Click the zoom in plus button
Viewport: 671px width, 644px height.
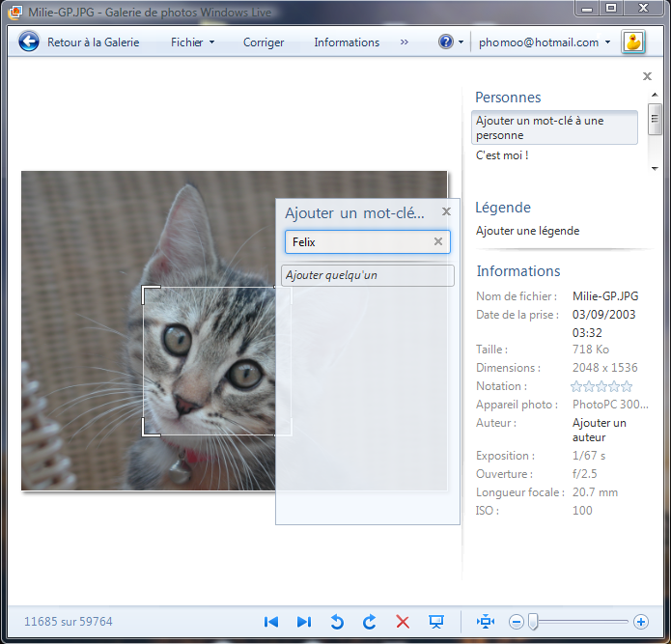[x=641, y=622]
